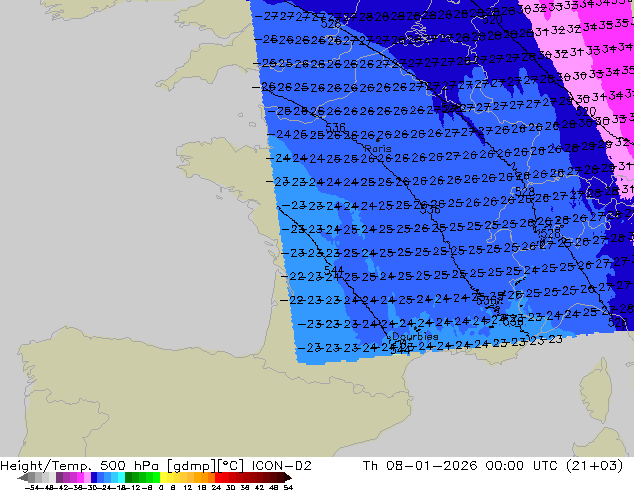Click the left gray arrow of the color scale

(x=23, y=478)
